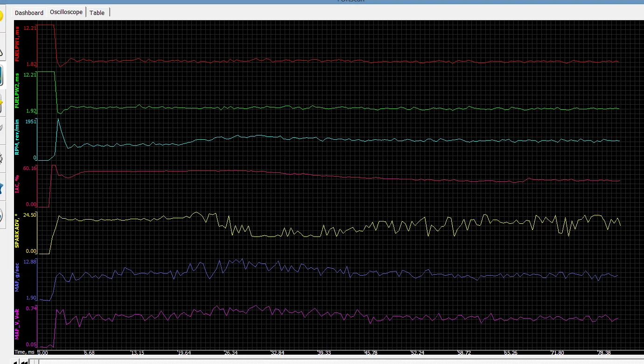Click the 6.68 time axis tick
The width and height of the screenshot is (644, 364).
pos(89,353)
